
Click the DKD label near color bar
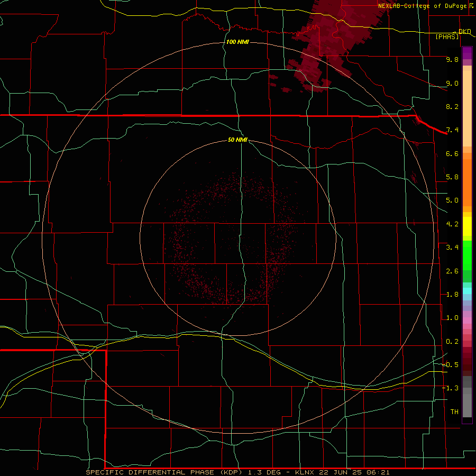click(464, 31)
